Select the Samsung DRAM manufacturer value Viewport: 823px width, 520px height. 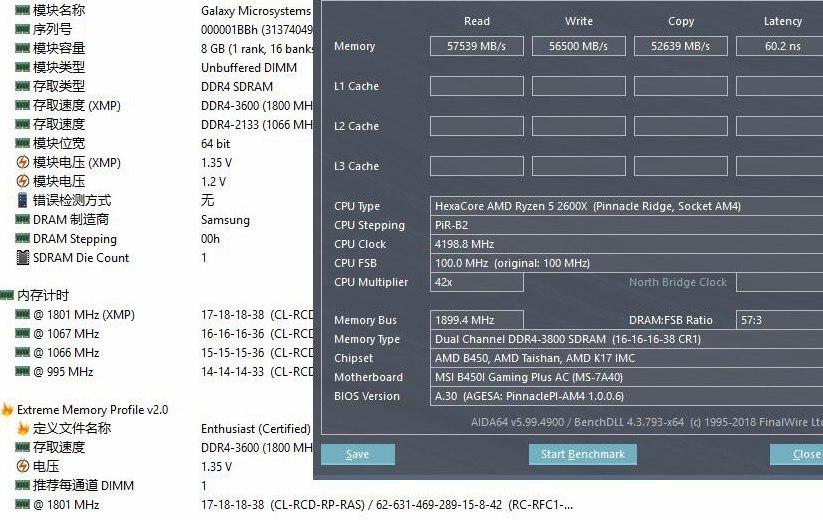tap(225, 220)
